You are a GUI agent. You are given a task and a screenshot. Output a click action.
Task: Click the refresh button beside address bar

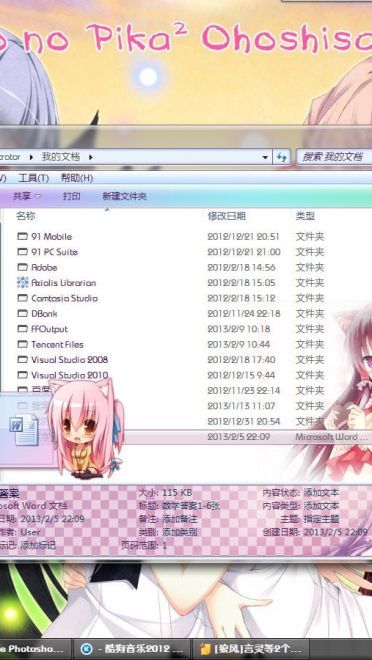point(282,157)
